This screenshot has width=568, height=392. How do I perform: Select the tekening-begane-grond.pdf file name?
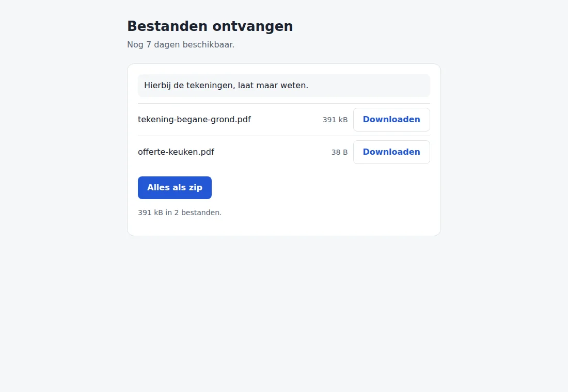(x=194, y=120)
